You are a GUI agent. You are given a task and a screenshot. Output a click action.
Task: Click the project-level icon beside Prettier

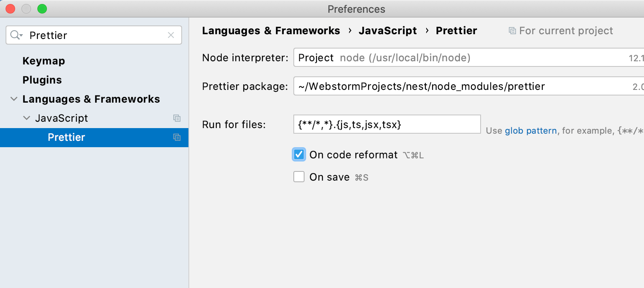click(177, 137)
